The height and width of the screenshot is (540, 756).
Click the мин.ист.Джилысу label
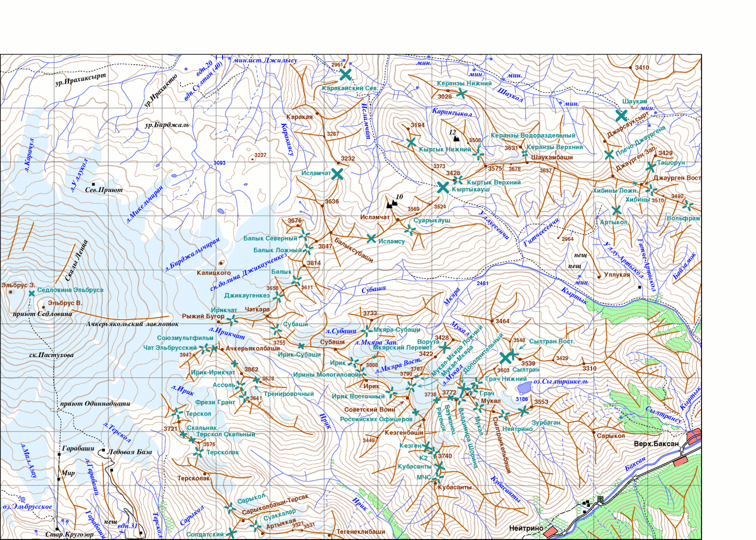pyautogui.click(x=265, y=60)
